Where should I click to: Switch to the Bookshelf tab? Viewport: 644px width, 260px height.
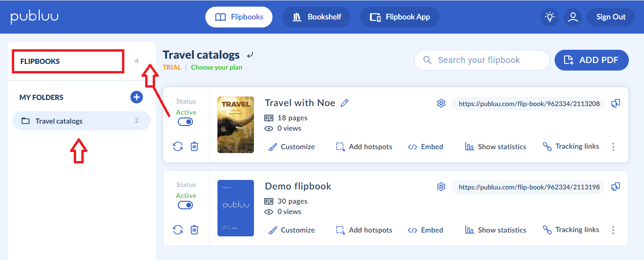tap(316, 17)
